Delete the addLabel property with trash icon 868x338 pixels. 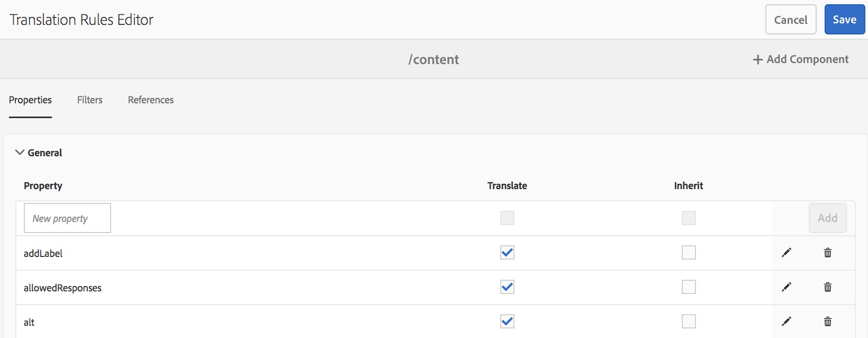click(828, 253)
